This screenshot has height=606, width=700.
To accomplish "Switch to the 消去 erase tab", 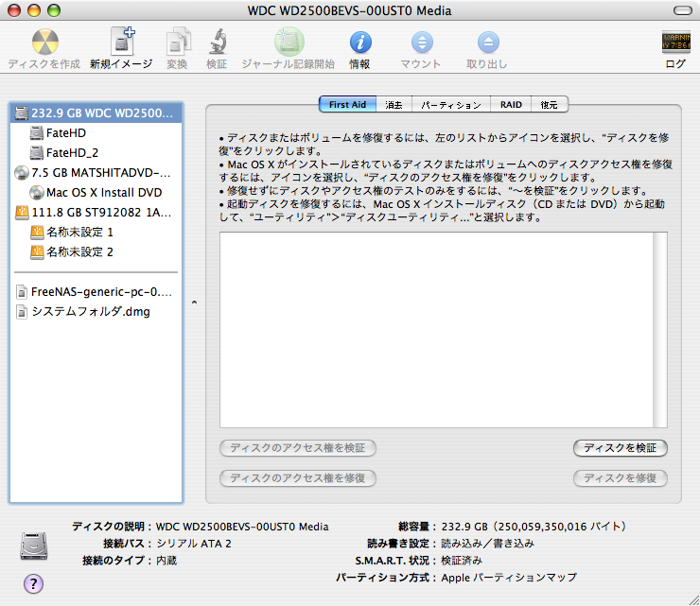I will coord(394,104).
